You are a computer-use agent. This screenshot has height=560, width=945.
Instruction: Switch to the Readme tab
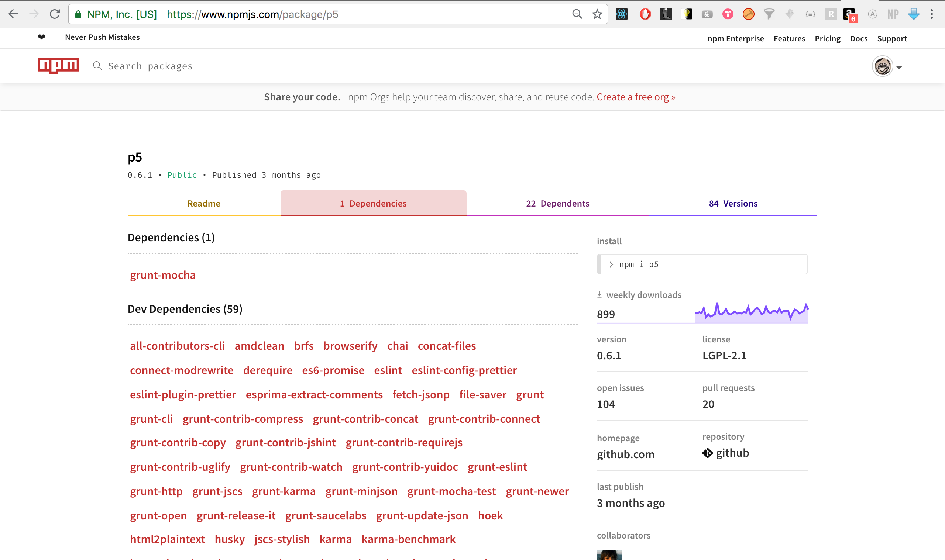point(204,203)
